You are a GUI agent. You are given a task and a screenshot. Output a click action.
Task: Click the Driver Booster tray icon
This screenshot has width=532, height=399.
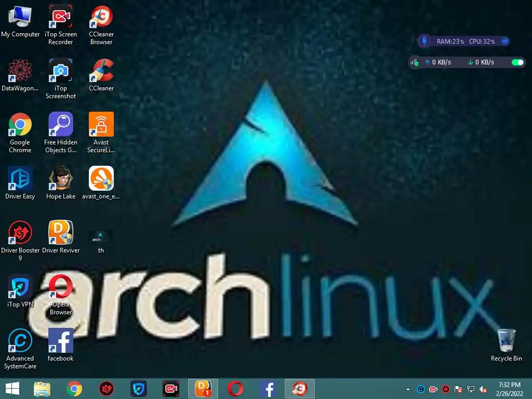[x=446, y=389]
